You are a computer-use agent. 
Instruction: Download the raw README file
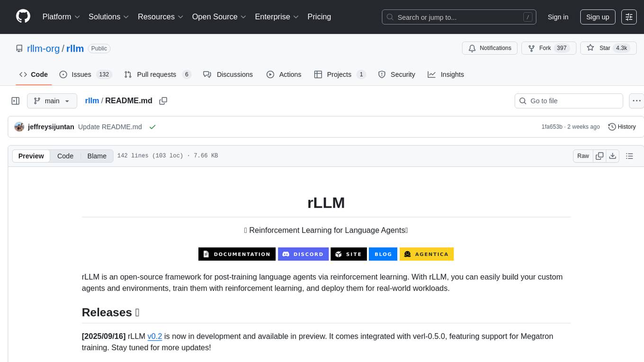point(612,156)
